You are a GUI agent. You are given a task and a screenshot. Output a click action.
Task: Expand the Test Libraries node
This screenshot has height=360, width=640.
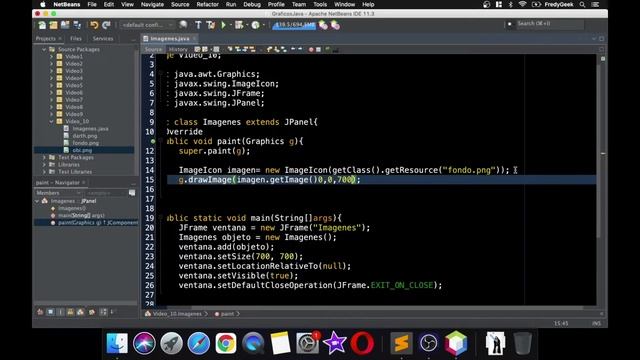[x=44, y=172]
